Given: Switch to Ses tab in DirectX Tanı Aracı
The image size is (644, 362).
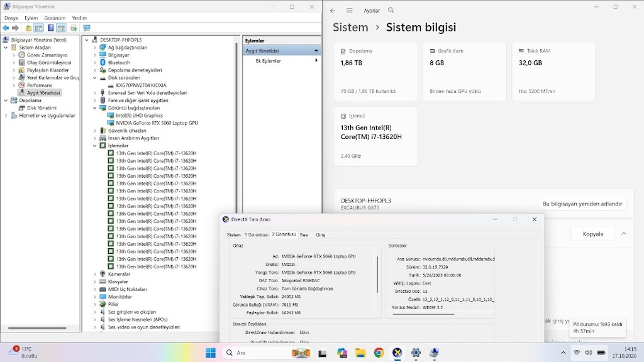Looking at the screenshot, I should 304,235.
